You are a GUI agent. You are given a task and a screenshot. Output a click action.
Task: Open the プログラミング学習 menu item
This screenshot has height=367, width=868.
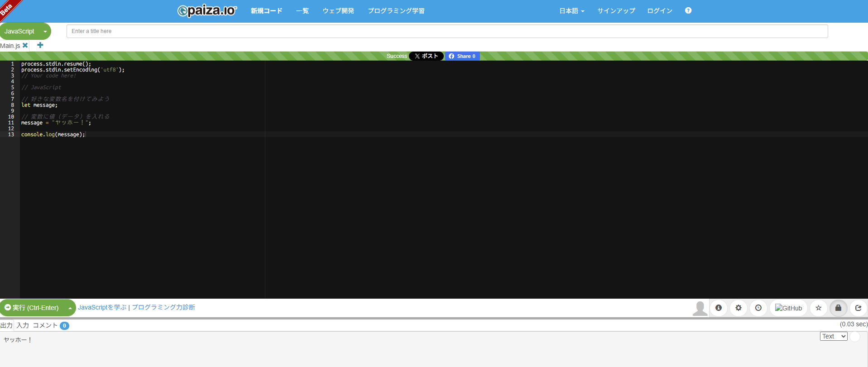pyautogui.click(x=396, y=11)
